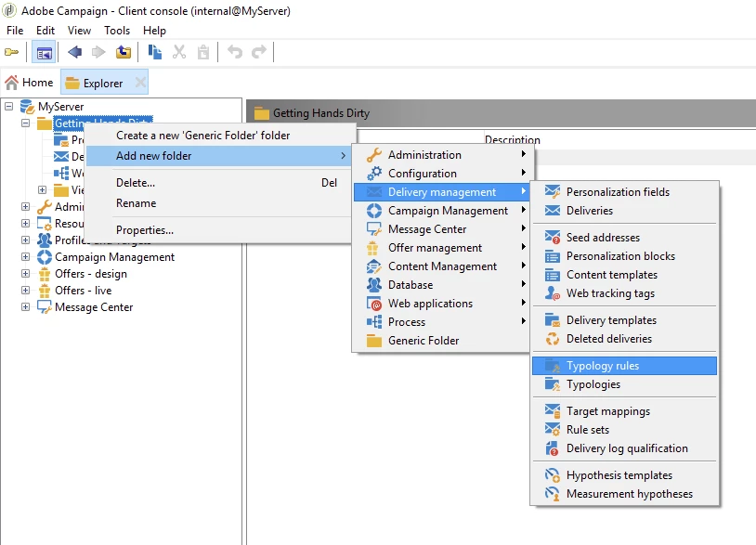This screenshot has width=756, height=545.
Task: Choose Generic Folder in the submenu
Action: (x=441, y=340)
